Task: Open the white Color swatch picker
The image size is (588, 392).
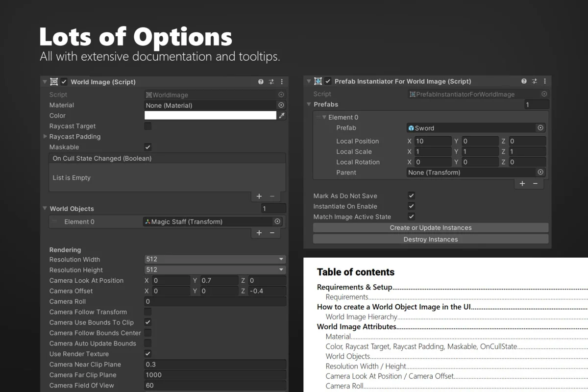Action: (x=211, y=115)
